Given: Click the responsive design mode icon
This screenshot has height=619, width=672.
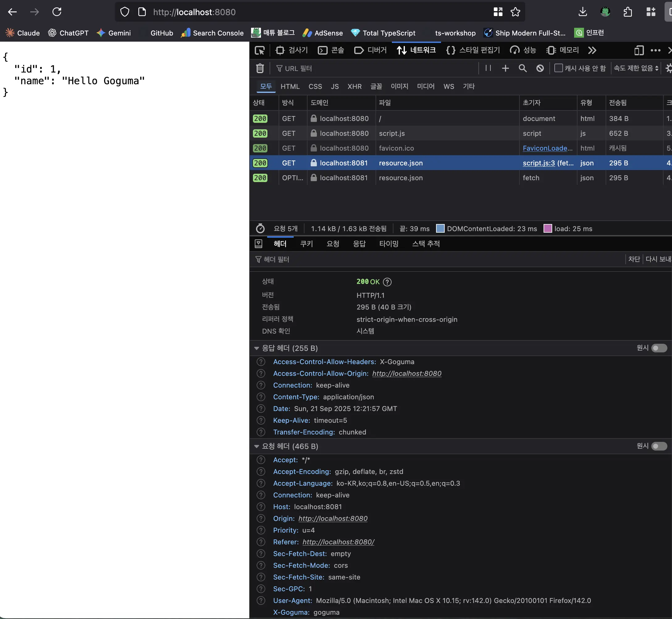Looking at the screenshot, I should 639,50.
